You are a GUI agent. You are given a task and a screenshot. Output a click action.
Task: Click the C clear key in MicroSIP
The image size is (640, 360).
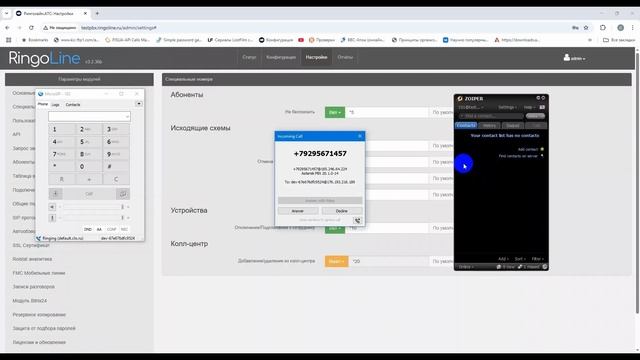[x=116, y=179]
